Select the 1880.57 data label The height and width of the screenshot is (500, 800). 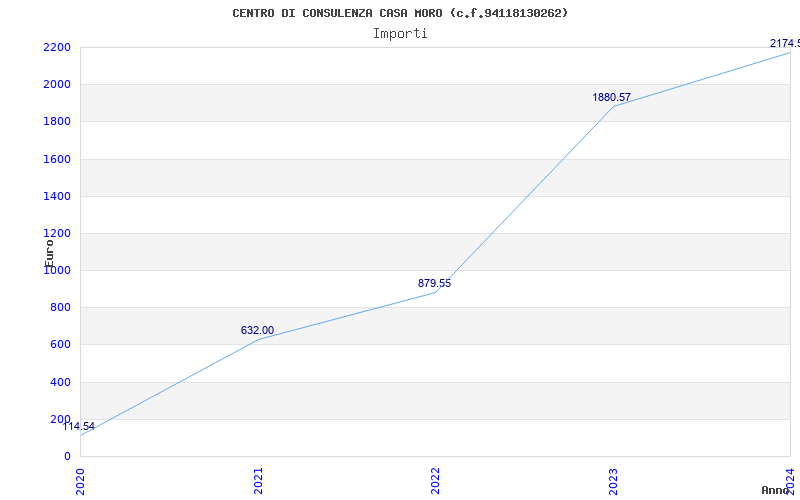click(x=611, y=97)
